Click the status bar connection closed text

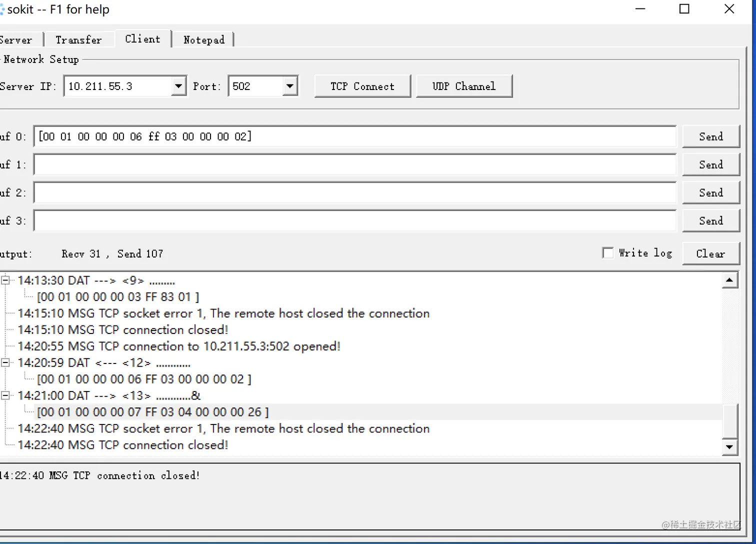tap(99, 475)
